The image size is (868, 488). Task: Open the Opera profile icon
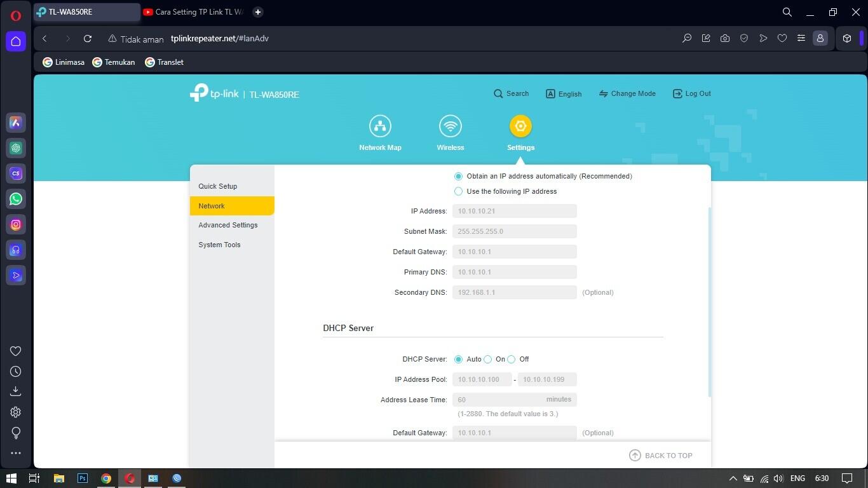coord(820,39)
